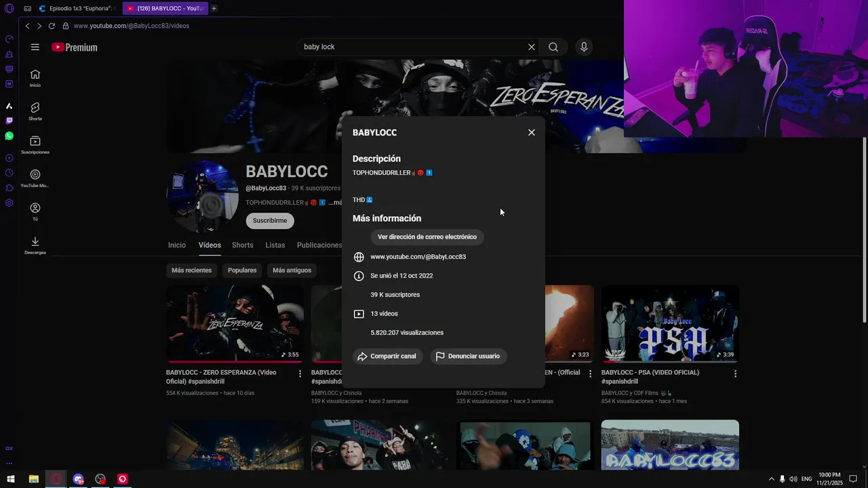Screen dimensions: 868x488
Task: Open WhatsApp in the Opera sidebar
Action: [x=9, y=136]
